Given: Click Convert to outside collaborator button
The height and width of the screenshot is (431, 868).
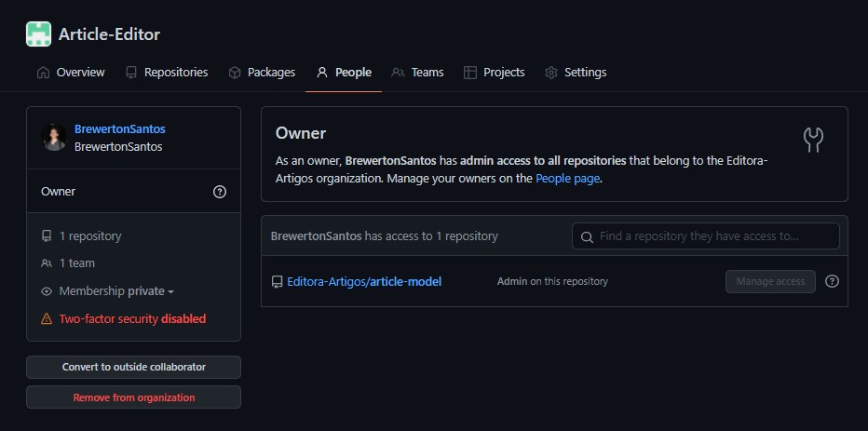Looking at the screenshot, I should (133, 367).
